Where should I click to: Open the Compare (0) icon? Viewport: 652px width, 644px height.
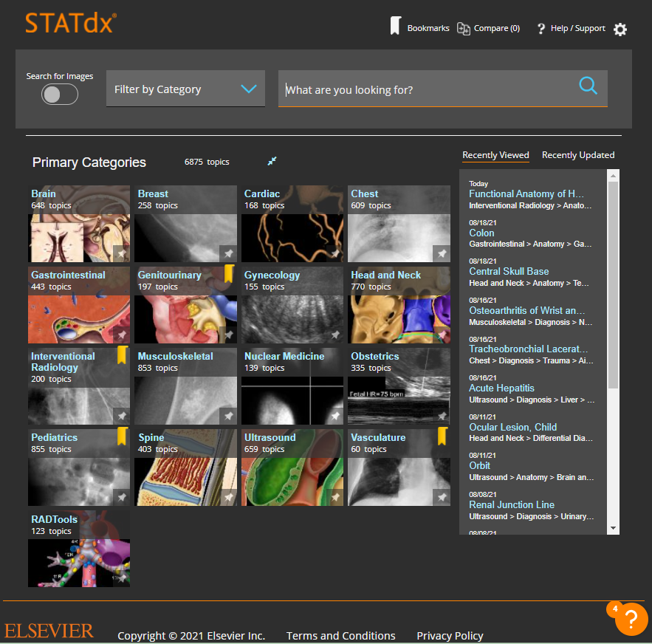(x=463, y=28)
